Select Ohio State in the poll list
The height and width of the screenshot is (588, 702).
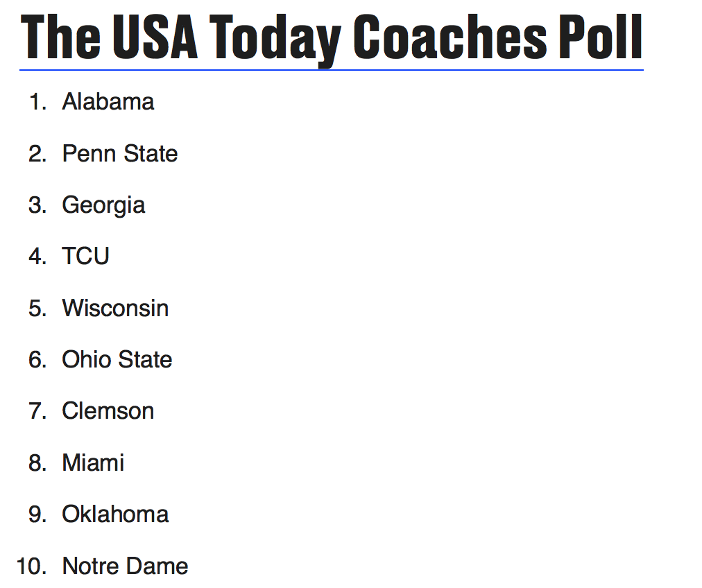click(x=117, y=359)
